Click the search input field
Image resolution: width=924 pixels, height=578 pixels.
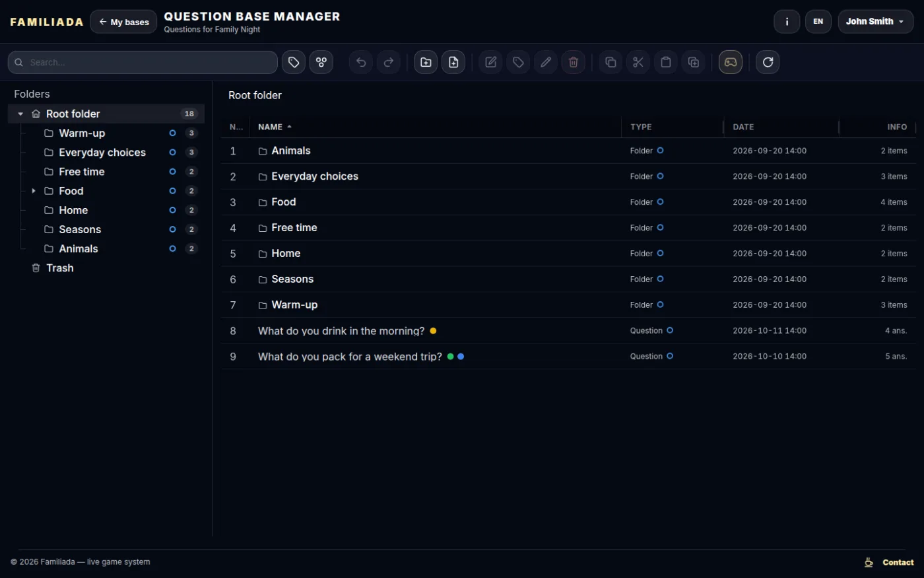point(143,62)
